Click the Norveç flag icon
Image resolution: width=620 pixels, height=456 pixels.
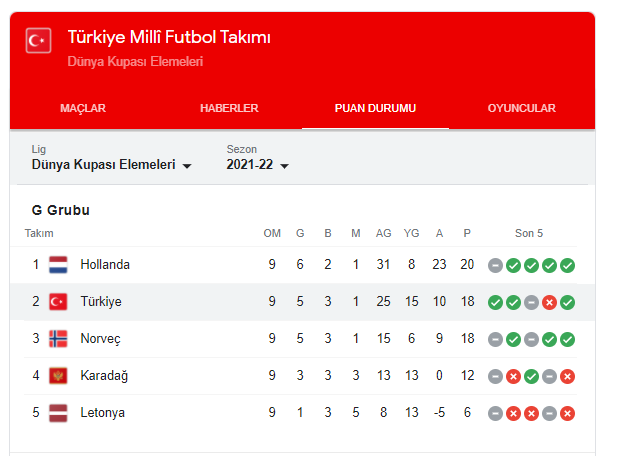[58, 339]
